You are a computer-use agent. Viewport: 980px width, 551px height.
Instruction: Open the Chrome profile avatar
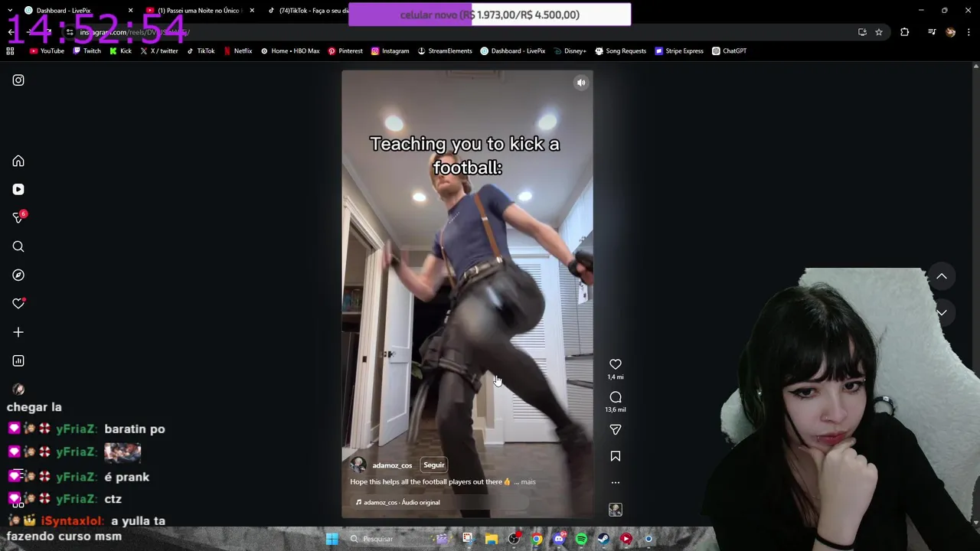(x=951, y=32)
